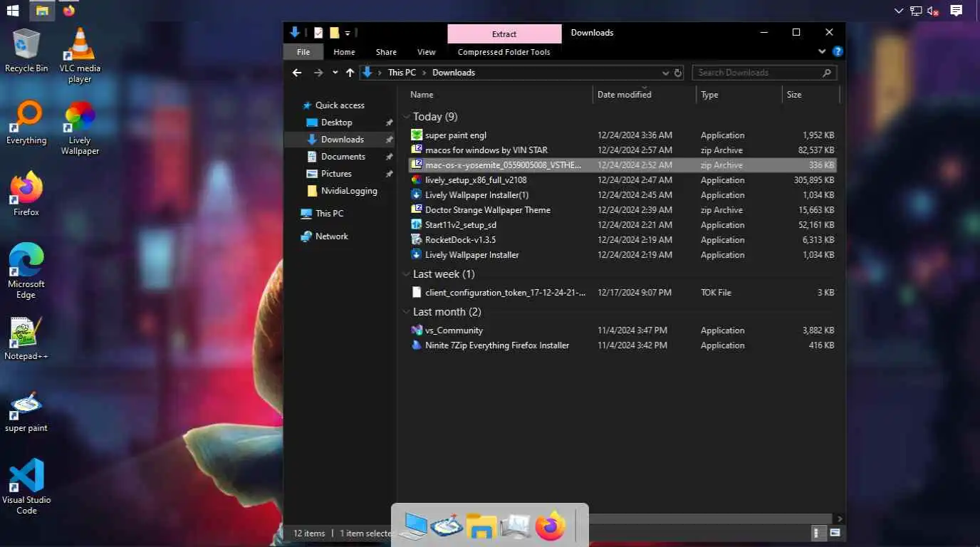Image resolution: width=980 pixels, height=547 pixels.
Task: Collapse the Last week (1) group
Action: tap(407, 274)
